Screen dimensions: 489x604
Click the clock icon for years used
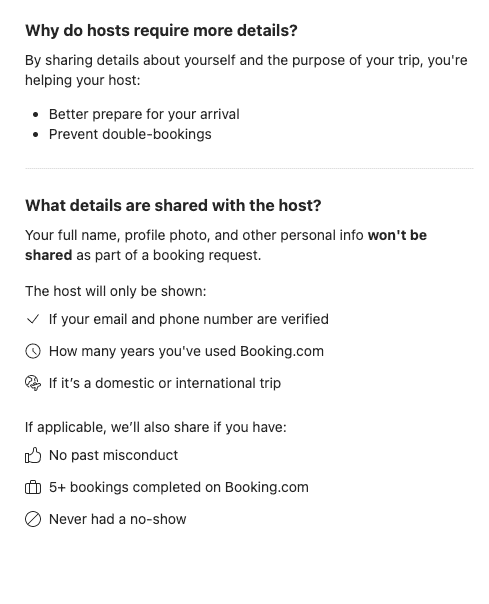click(x=33, y=351)
